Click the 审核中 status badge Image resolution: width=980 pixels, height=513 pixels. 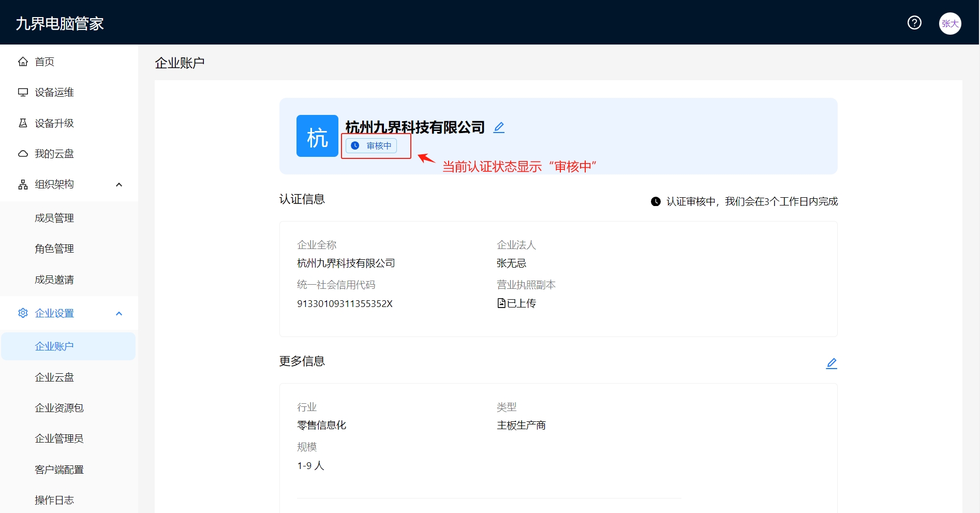click(x=371, y=146)
